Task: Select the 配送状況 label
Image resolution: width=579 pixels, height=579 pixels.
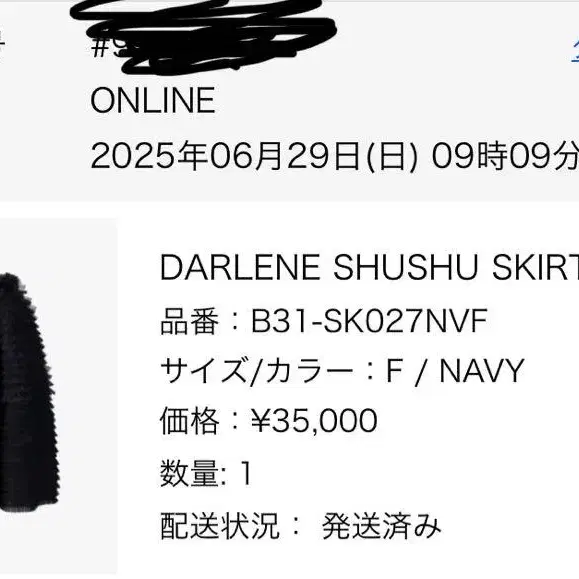Action: point(219,526)
